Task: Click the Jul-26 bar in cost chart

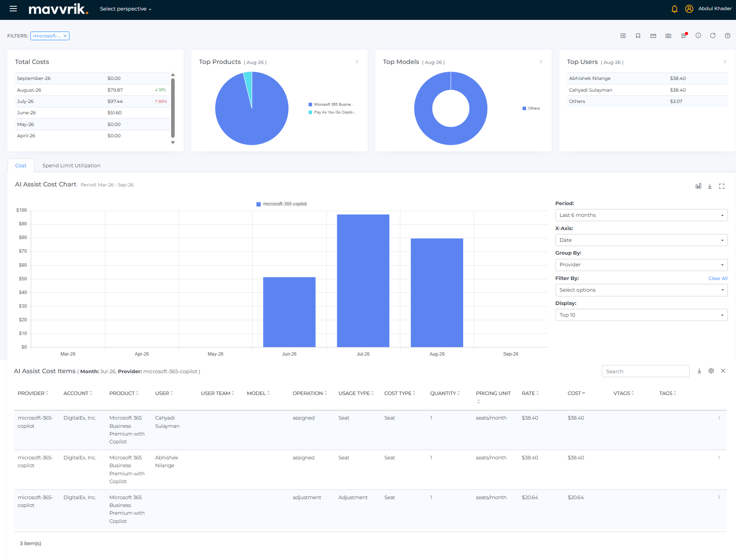Action: point(363,281)
